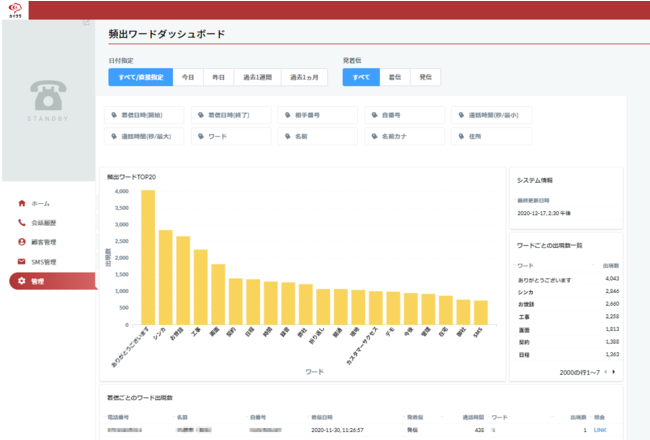Click the ワード filter tag field
Image resolution: width=650 pixels, height=440 pixels.
pyautogui.click(x=231, y=135)
